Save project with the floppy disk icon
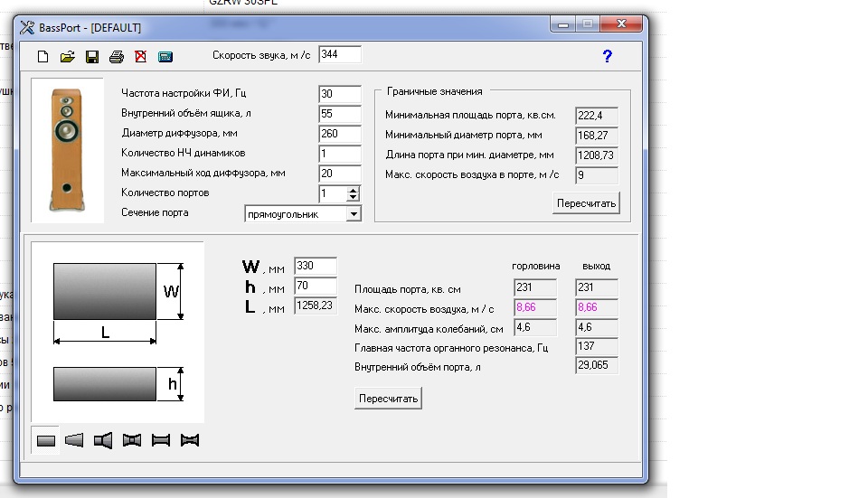Screen dimensions: 868x498 pos(92,56)
